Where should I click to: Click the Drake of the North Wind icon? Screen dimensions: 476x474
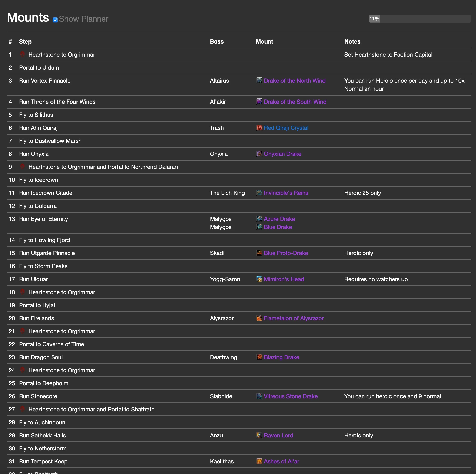tap(259, 80)
